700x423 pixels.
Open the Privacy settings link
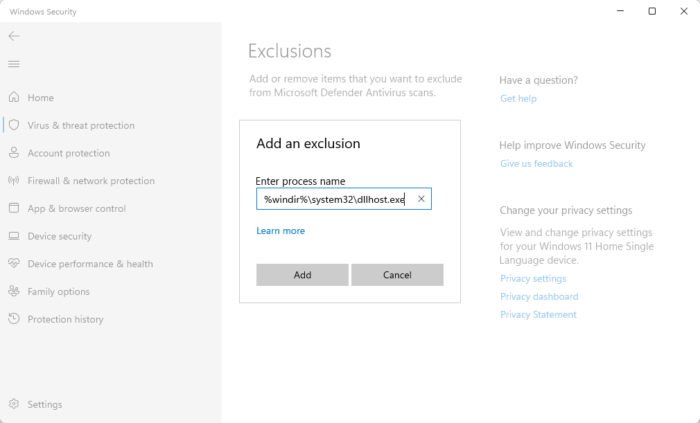533,278
